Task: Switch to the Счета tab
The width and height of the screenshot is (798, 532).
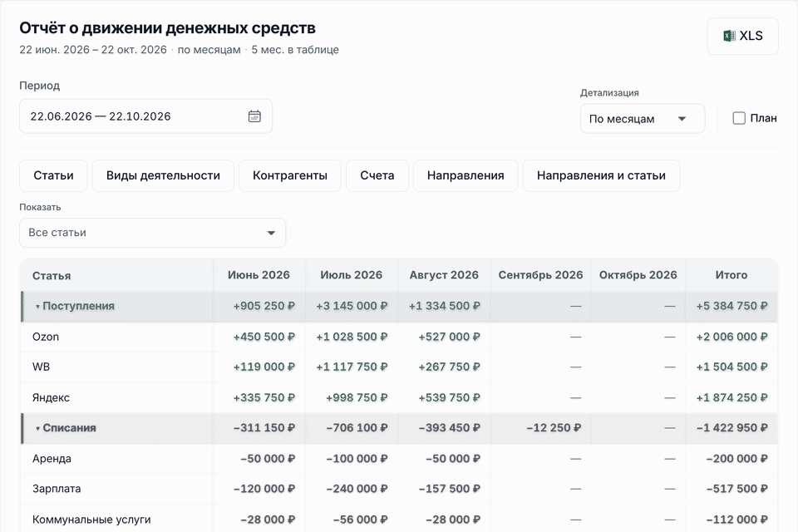Action: (x=377, y=175)
